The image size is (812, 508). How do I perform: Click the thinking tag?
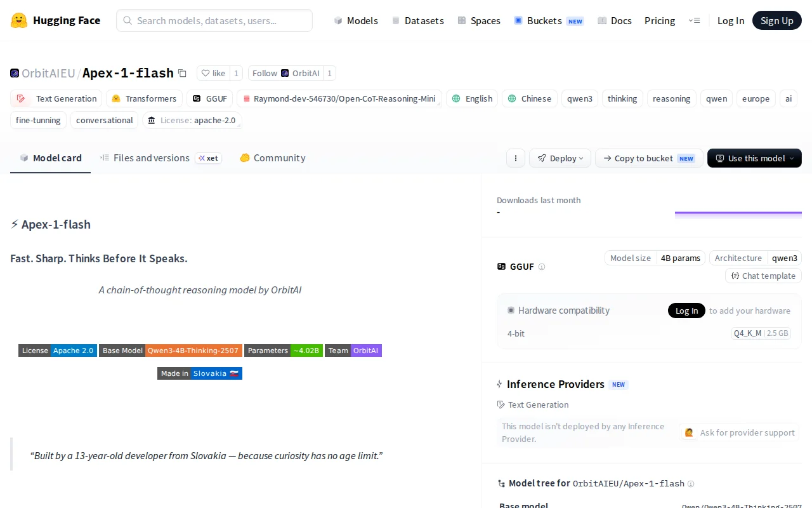click(622, 98)
